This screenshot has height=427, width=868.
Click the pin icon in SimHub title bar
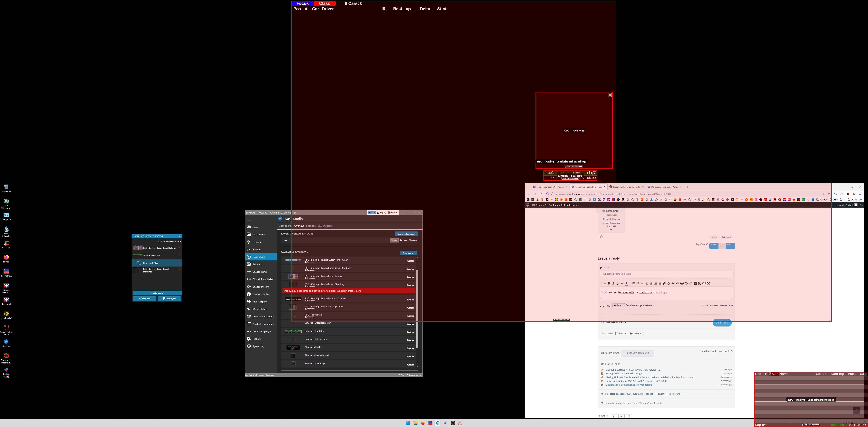click(402, 212)
